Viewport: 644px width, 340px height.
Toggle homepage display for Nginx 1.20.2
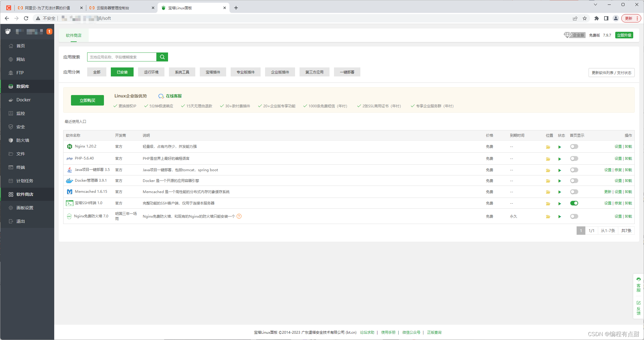click(x=574, y=147)
